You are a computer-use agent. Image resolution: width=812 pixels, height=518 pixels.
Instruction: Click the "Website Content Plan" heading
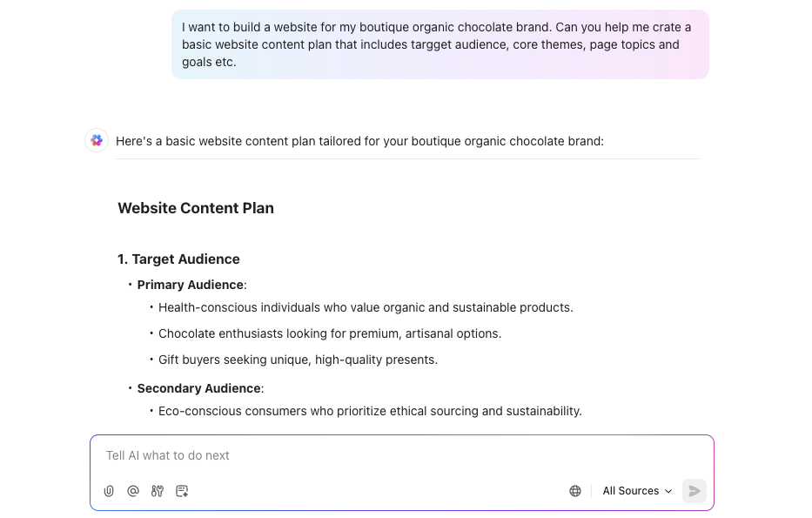[196, 208]
